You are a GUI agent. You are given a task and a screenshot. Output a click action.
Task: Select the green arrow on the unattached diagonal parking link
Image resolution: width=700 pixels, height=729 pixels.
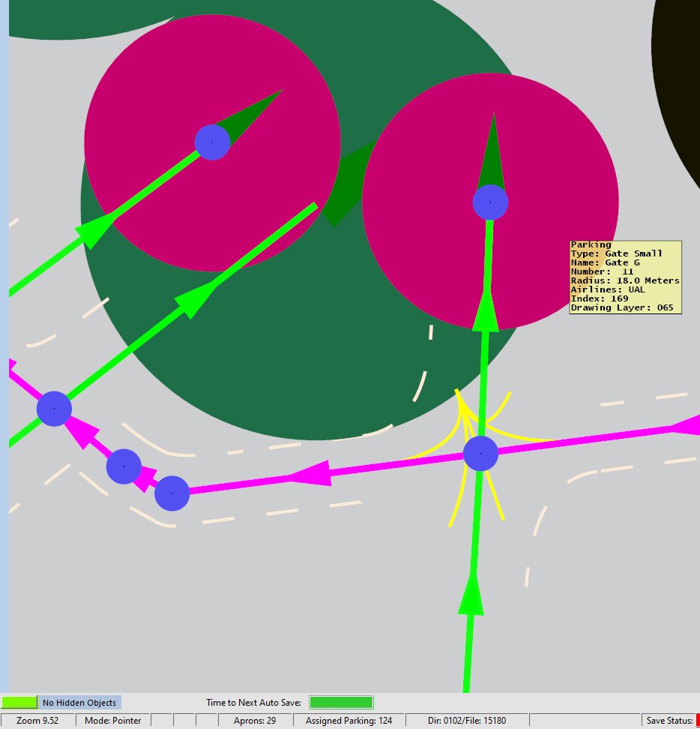pyautogui.click(x=195, y=299)
